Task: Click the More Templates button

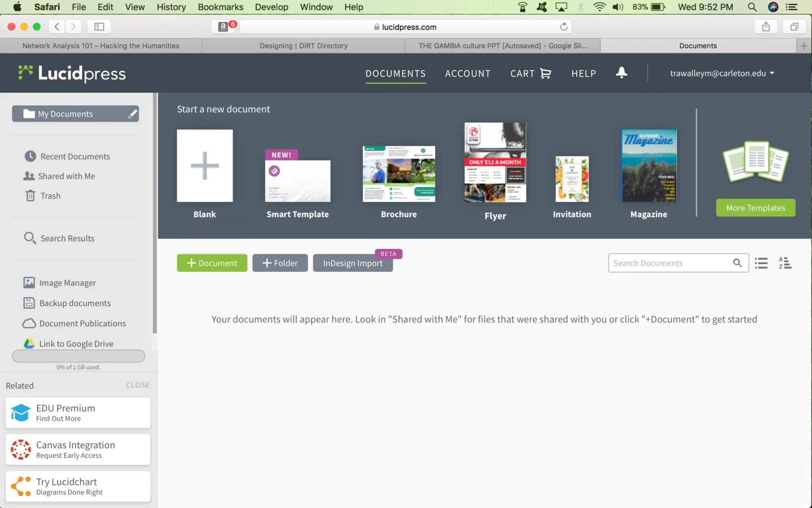Action: click(755, 208)
